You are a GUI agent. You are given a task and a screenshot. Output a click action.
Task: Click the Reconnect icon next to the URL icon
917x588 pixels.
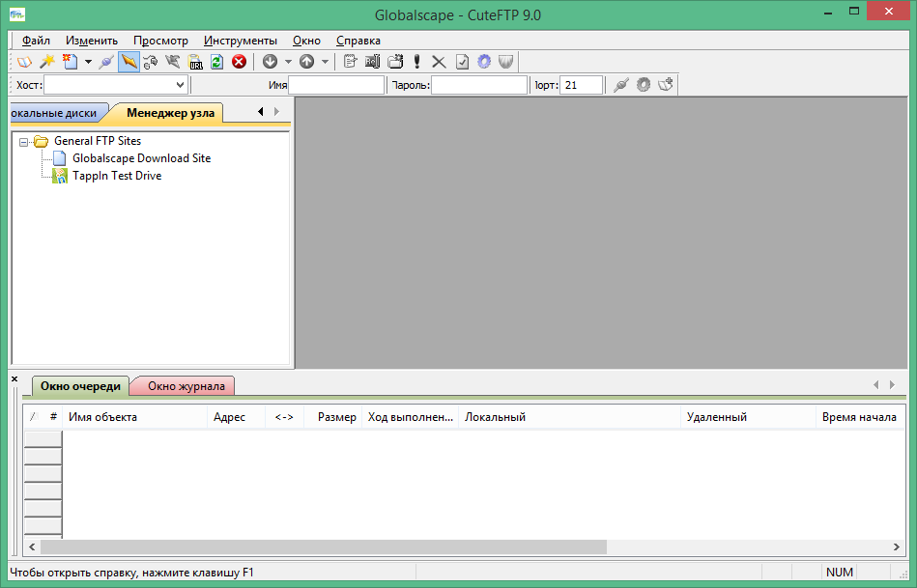click(173, 62)
